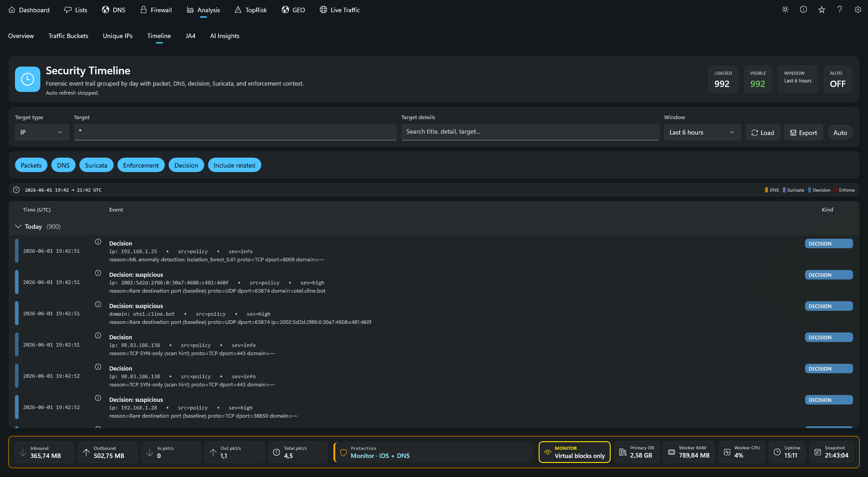Toggle the AUTO OFF status card

point(838,79)
